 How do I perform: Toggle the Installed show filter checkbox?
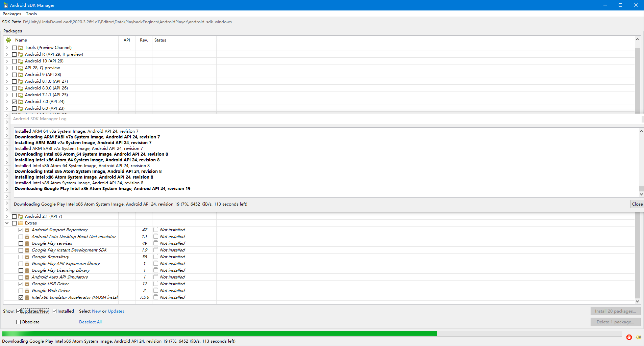pyautogui.click(x=54, y=311)
